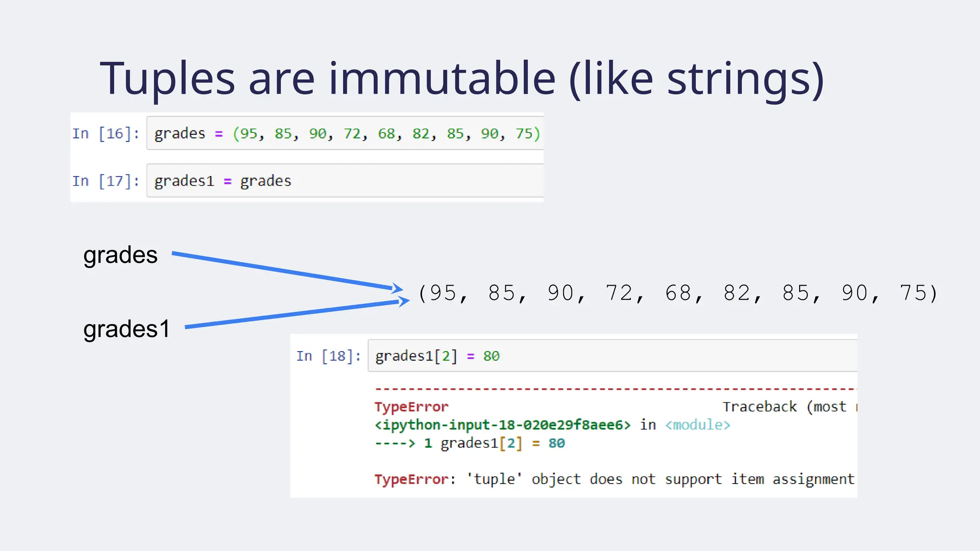Click the code cell 'grades1[2] = 80'

point(612,355)
